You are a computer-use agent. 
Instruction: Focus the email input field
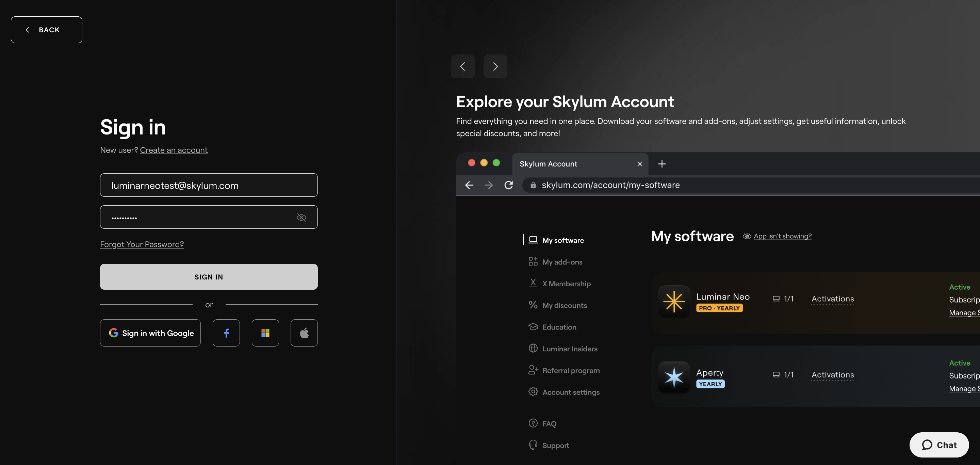pyautogui.click(x=209, y=185)
